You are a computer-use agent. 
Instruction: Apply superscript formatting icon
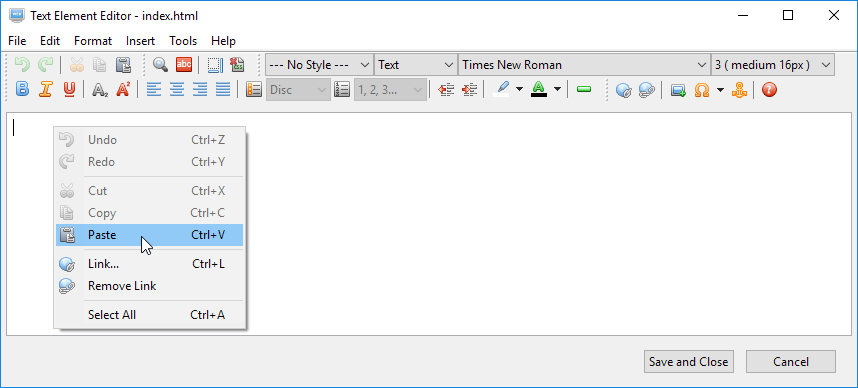coord(123,89)
